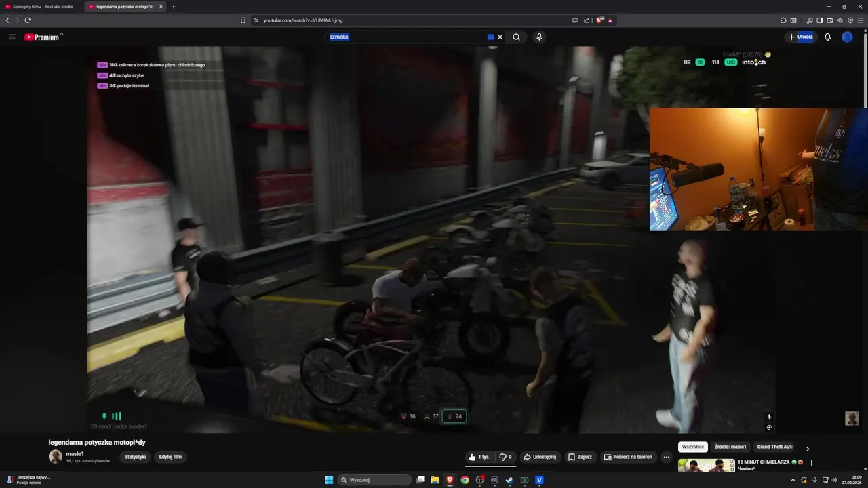This screenshot has height=488, width=868.
Task: Open the blue V app on taskbar
Action: [x=539, y=480]
